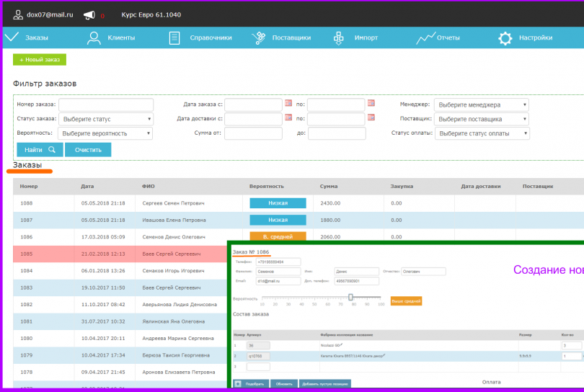The image size is (584, 392).
Task: Open the Выберите статус оплаты dropdown
Action: click(x=482, y=133)
